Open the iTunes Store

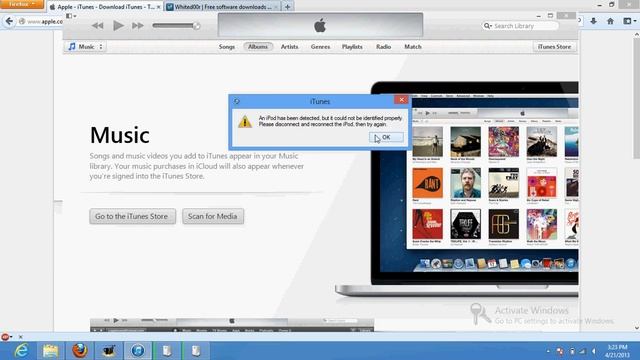point(554,47)
